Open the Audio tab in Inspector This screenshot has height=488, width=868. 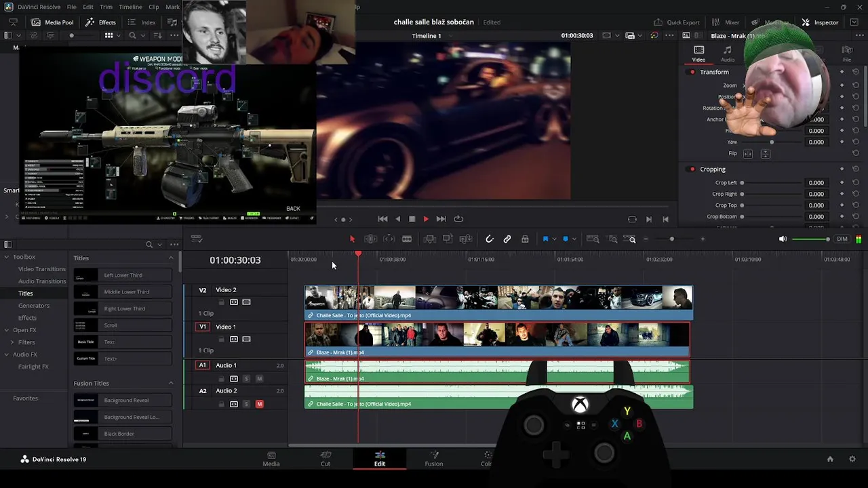click(x=727, y=54)
